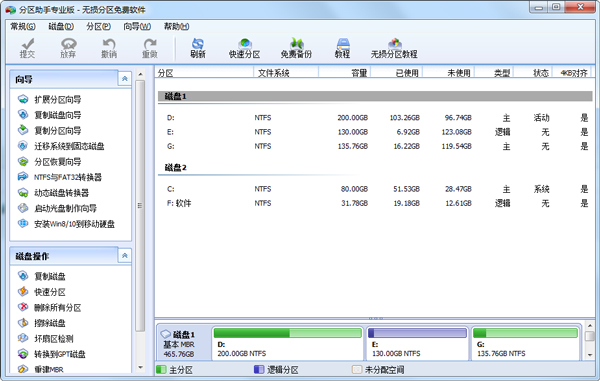This screenshot has width=600, height=381.
Task: Click the 撤销 (undo) toolbar icon
Action: pyautogui.click(x=109, y=48)
